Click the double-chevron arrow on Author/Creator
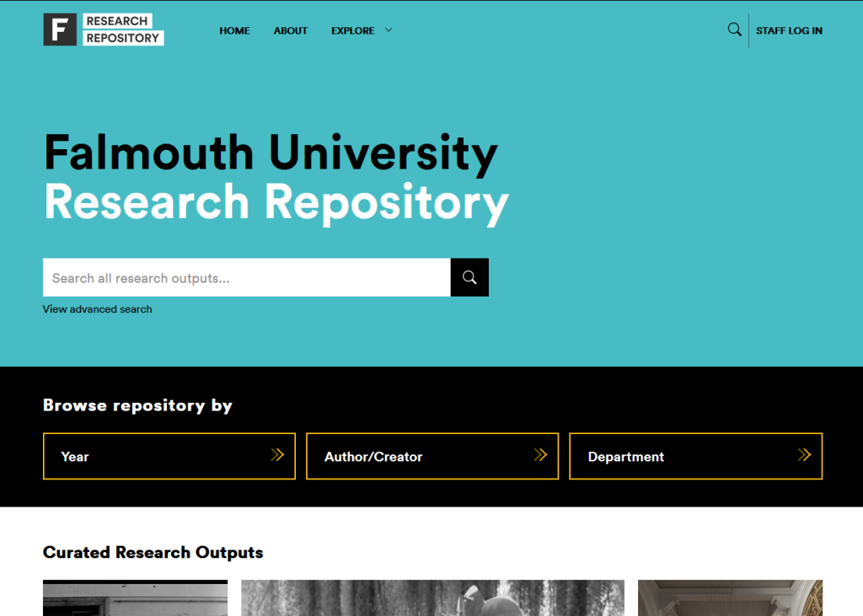The height and width of the screenshot is (616, 863). pos(540,455)
